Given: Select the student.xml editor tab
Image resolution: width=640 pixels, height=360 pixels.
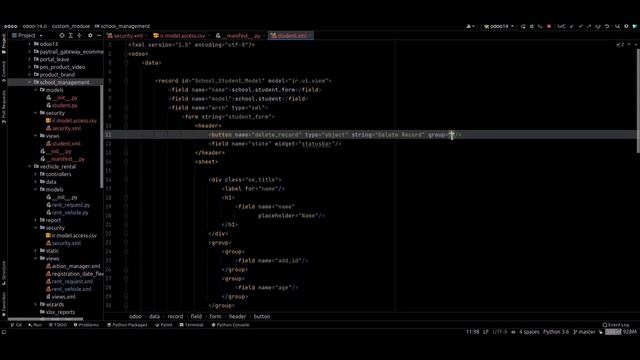Looking at the screenshot, I should click(290, 36).
